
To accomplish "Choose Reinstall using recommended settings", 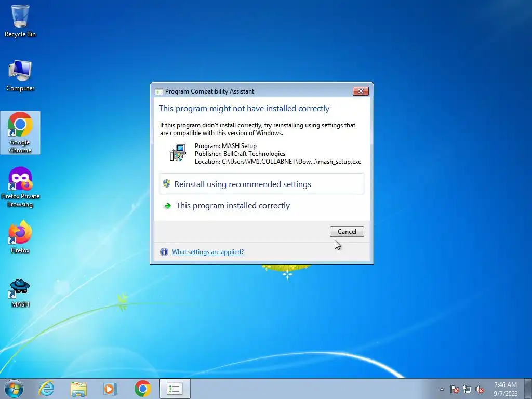I will point(262,184).
